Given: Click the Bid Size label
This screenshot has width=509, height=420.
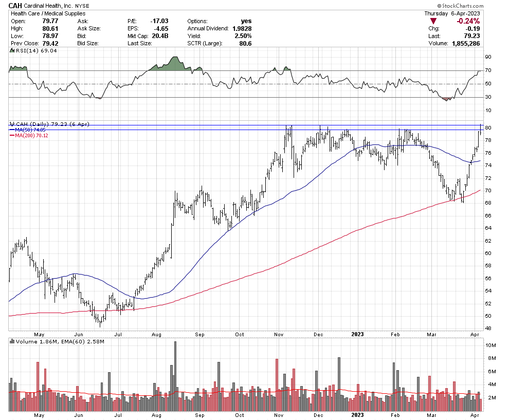Looking at the screenshot, I should pyautogui.click(x=87, y=43).
